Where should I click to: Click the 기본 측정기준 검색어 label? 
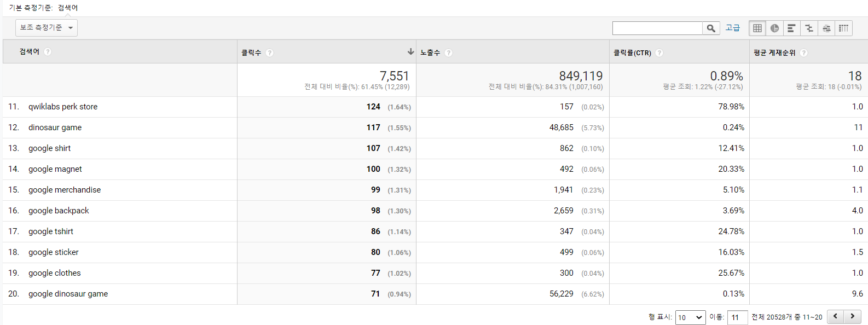click(43, 8)
